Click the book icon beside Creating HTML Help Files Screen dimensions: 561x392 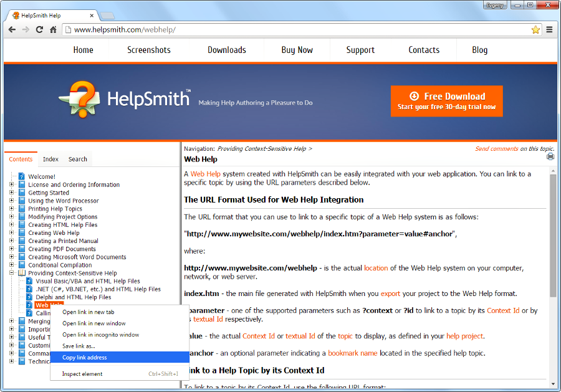tap(22, 224)
